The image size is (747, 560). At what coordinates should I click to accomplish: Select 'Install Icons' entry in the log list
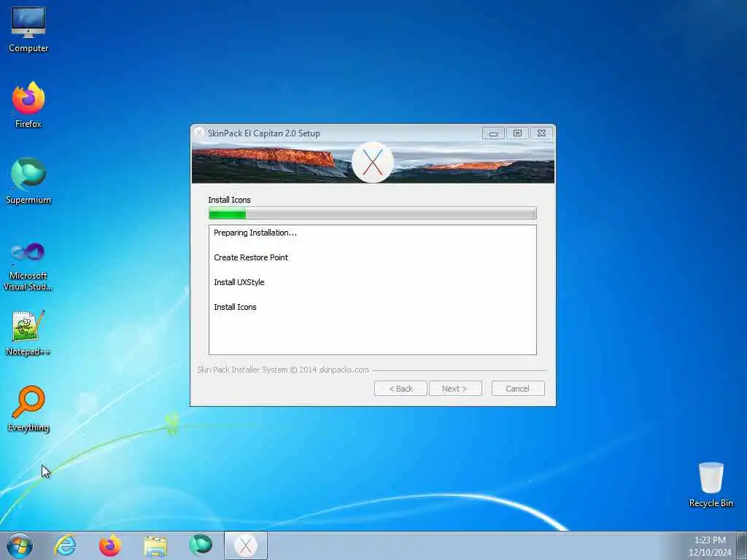tap(236, 307)
